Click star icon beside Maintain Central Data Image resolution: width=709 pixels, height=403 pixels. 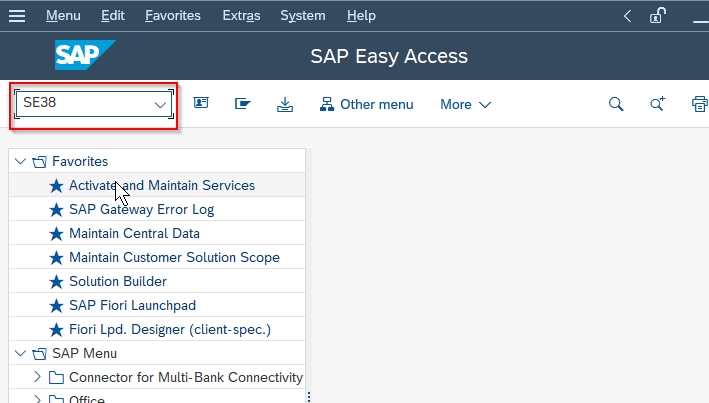(57, 233)
